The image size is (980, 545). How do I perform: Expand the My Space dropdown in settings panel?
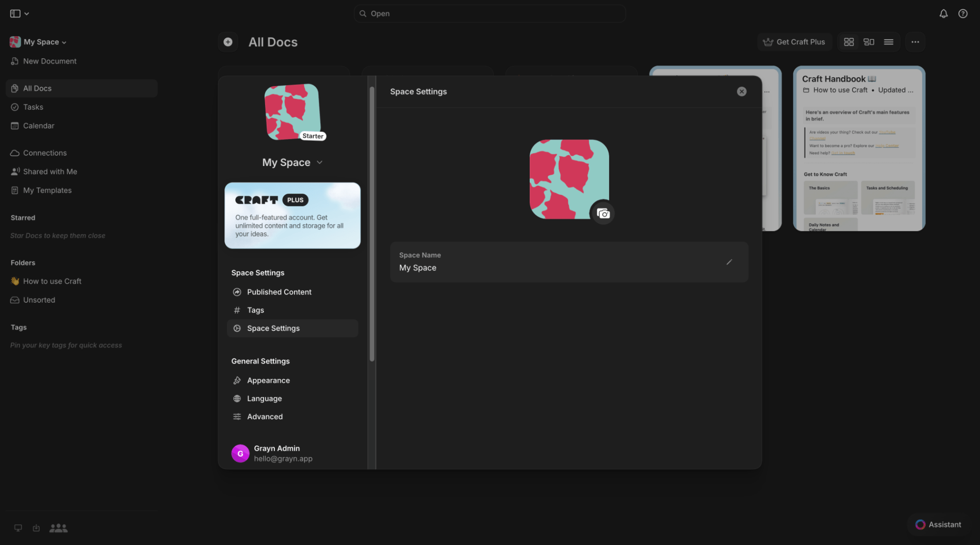[x=292, y=162]
